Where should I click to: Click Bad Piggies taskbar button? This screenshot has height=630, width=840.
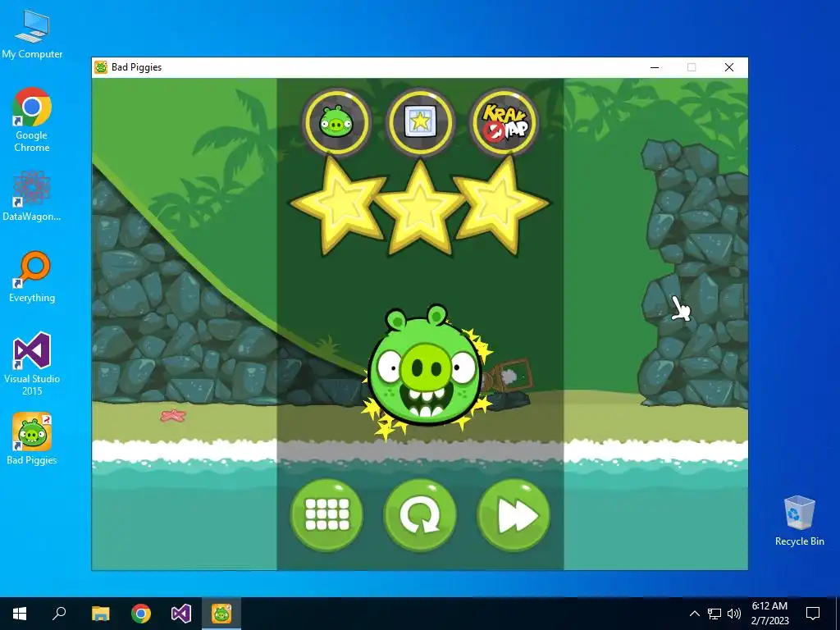(x=221, y=614)
